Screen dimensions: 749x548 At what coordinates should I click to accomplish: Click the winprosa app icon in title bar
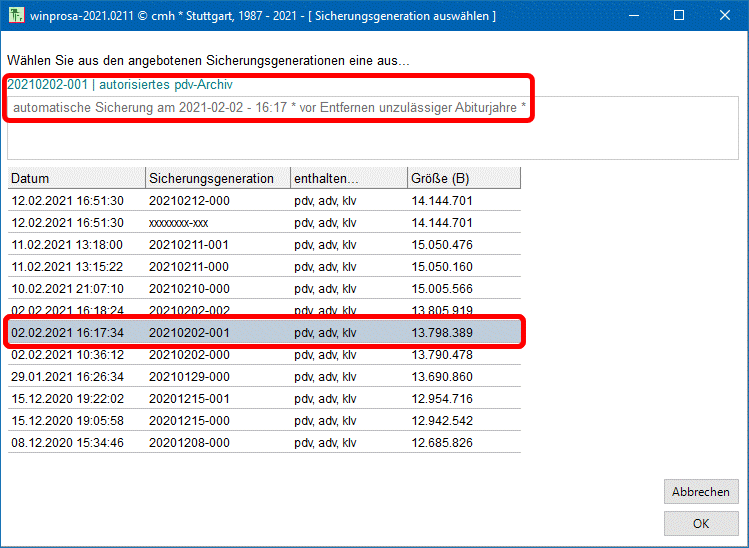[15, 16]
